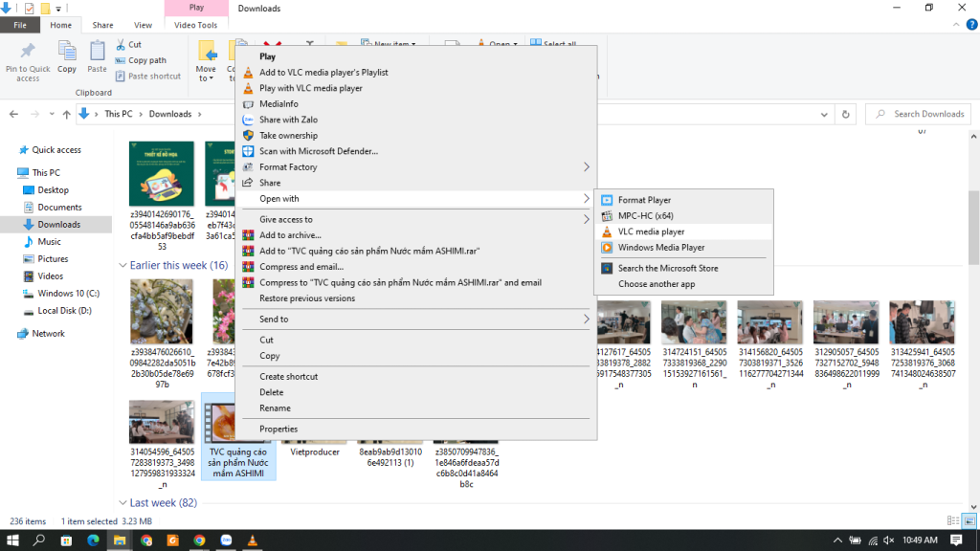Open the video with Windows Media Player

click(x=660, y=248)
